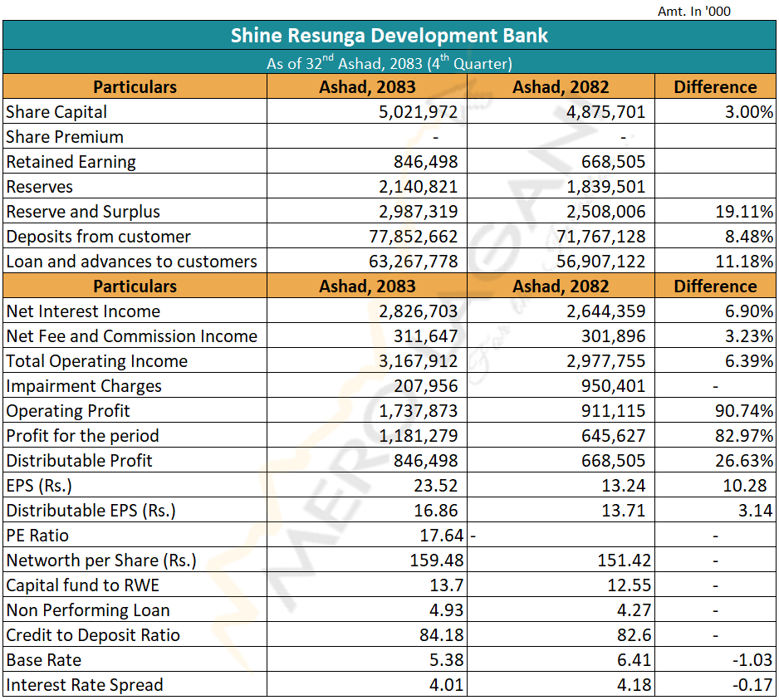Select the 'As of 32nd Ashad, 2083' subtitle

pos(389,62)
